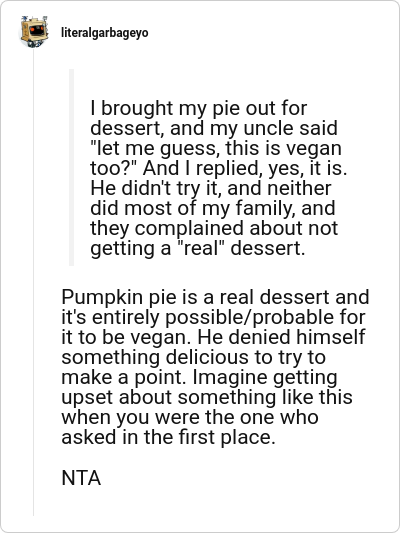
Task: Click the line "they complained about not"
Action: point(214,228)
